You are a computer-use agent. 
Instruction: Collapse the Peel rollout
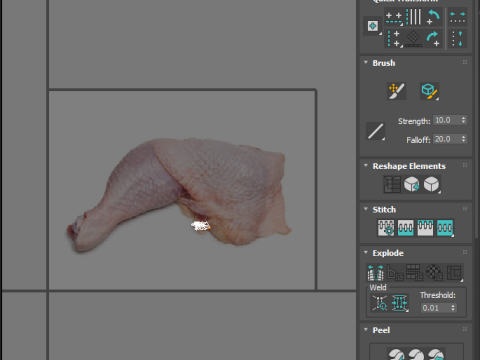point(366,330)
